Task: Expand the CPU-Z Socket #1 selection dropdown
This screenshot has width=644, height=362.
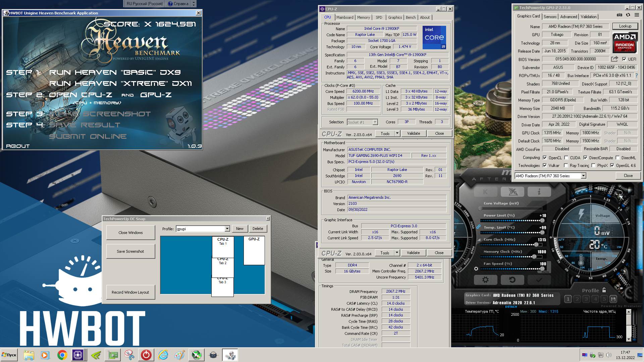Action: click(375, 122)
